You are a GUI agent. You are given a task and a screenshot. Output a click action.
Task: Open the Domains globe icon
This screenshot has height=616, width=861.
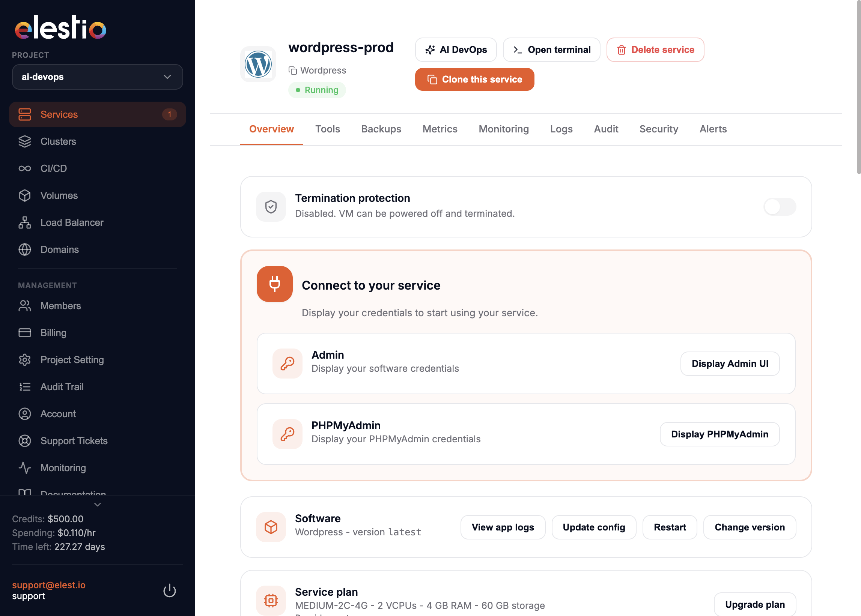(25, 249)
